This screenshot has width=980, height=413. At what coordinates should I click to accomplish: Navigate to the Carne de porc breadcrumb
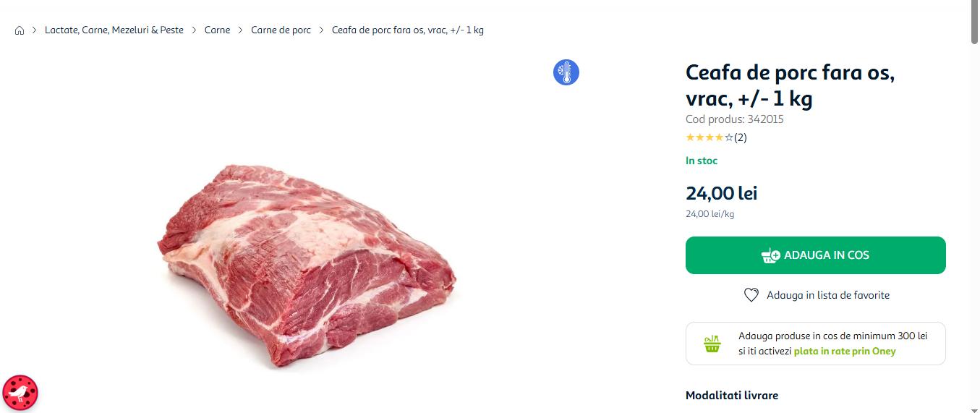[281, 30]
